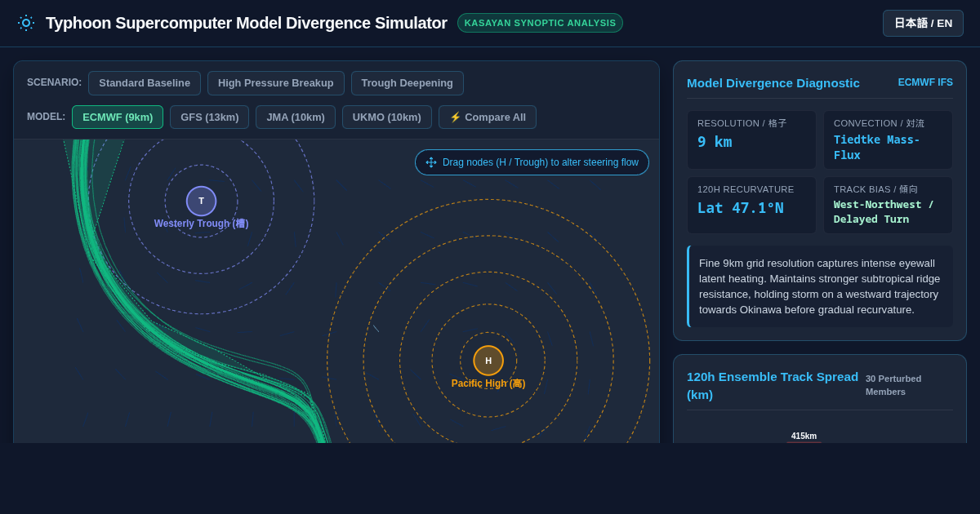Click the move-arrows icon in drag hint
Image resolution: width=980 pixels, height=514 pixels.
coord(431,162)
